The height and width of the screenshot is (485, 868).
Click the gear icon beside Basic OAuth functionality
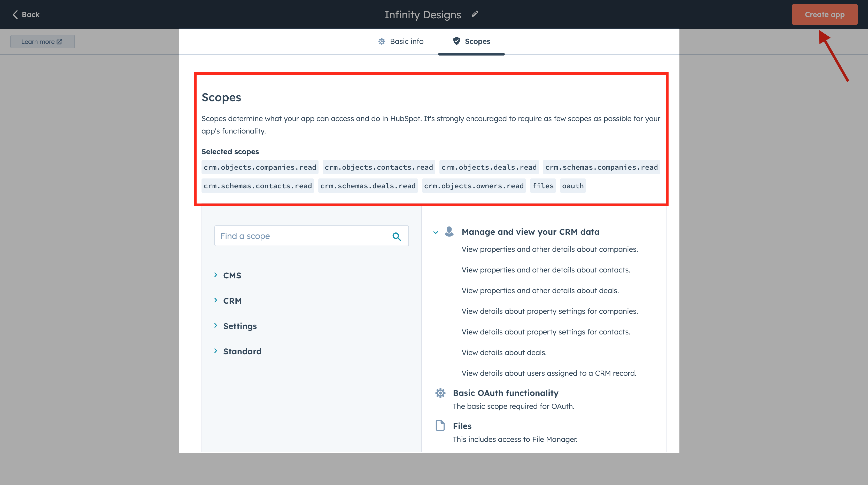440,393
